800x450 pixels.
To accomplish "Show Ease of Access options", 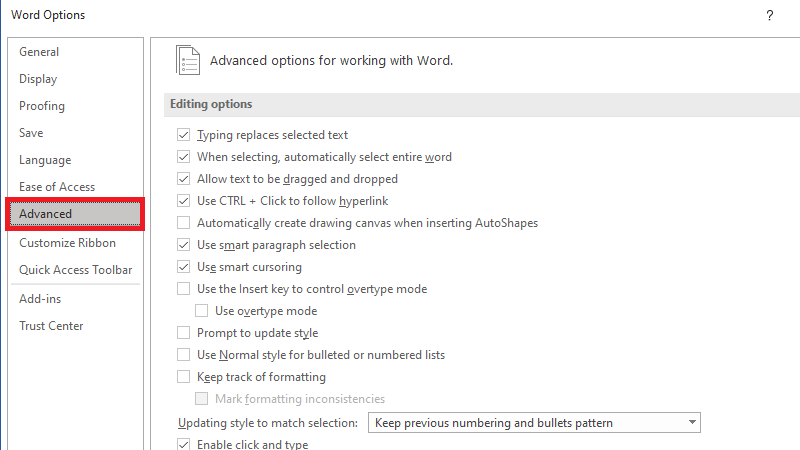I will [x=57, y=187].
